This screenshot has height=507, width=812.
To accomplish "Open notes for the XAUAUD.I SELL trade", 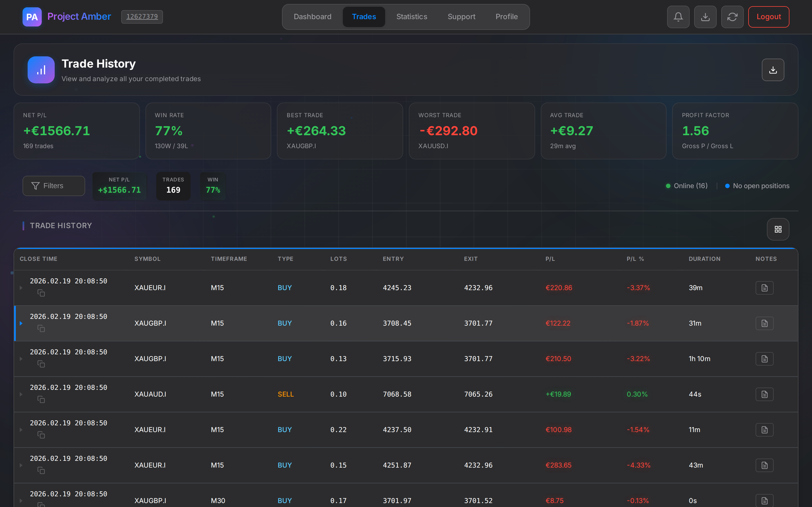I will [764, 394].
